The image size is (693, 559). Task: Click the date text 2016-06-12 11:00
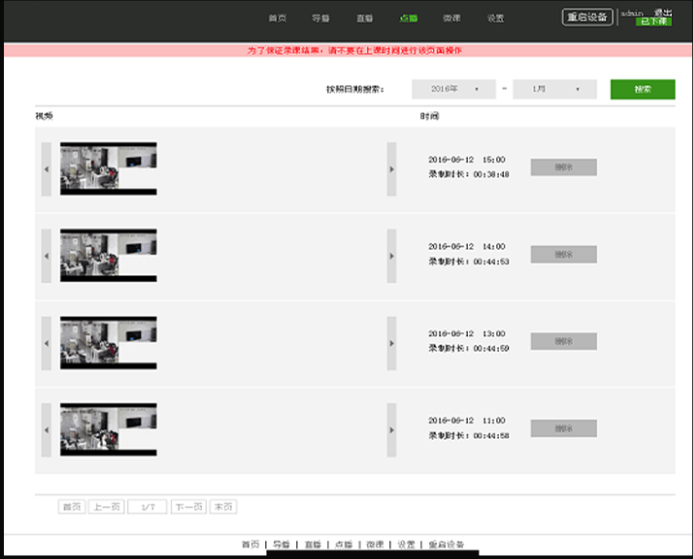click(x=467, y=421)
